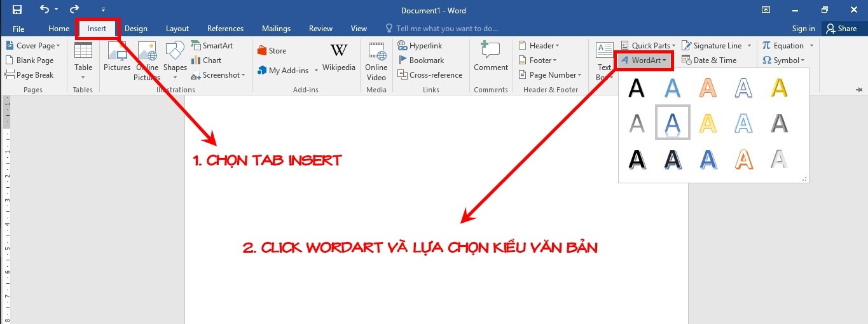
Task: Insert a Hyperlink
Action: point(420,46)
